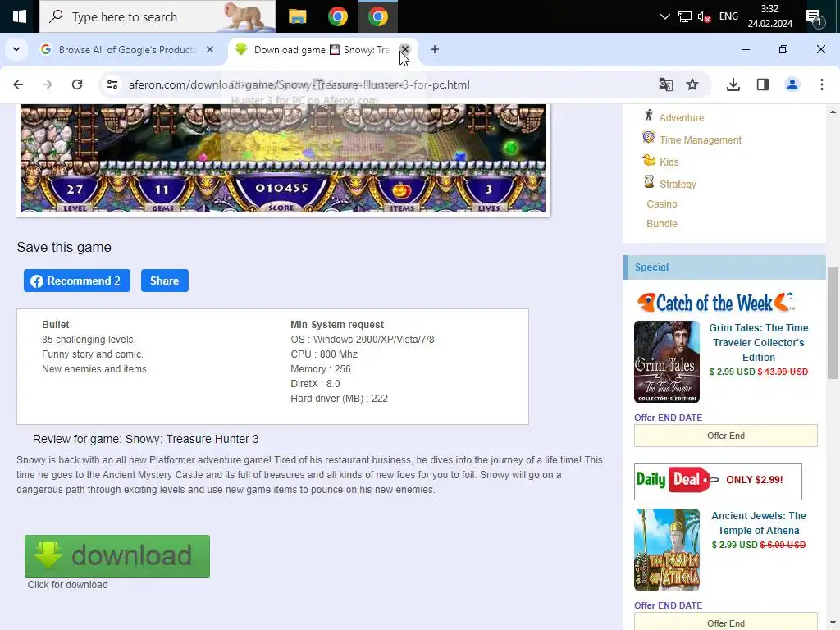
Task: Go forward to the next page
Action: point(48,84)
